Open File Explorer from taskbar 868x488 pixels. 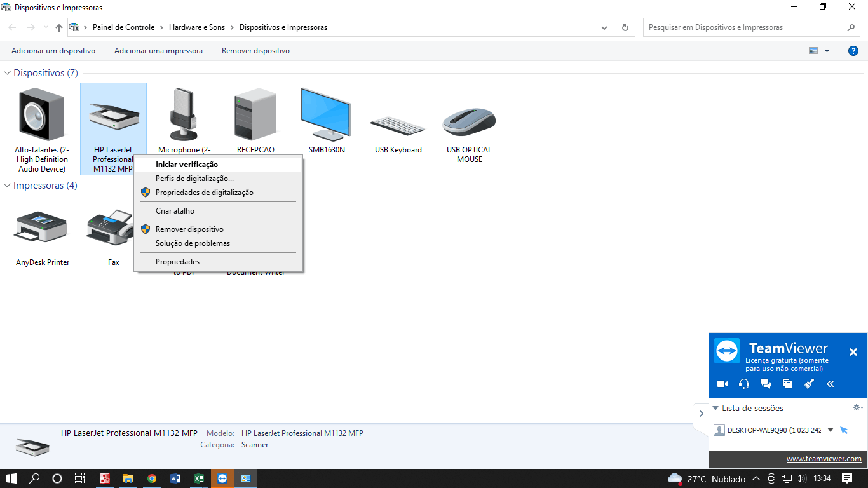point(128,478)
